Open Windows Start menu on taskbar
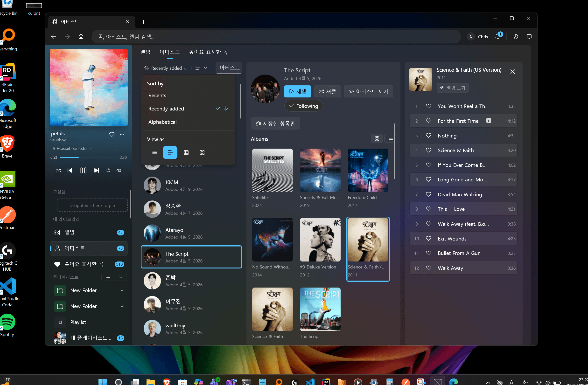Screen dimensions: 588x385 click(x=103, y=382)
